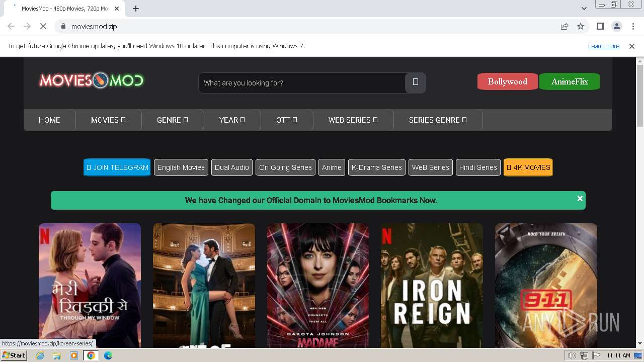Open WeB Series category

tap(430, 167)
